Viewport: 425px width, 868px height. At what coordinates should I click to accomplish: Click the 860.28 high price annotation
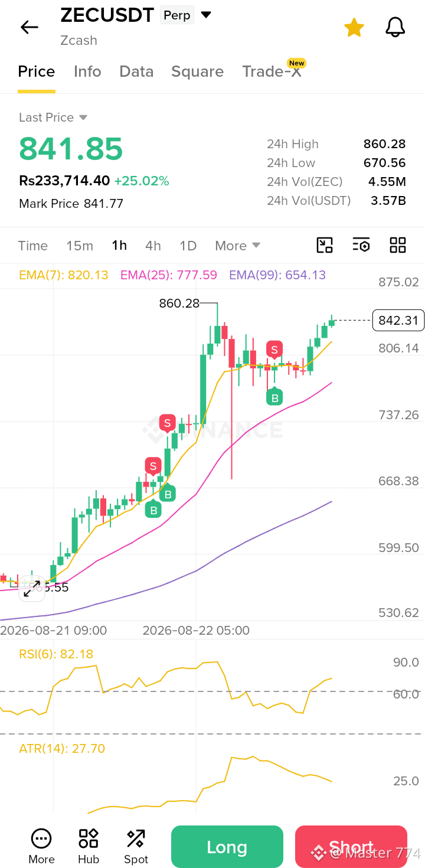pos(179,304)
